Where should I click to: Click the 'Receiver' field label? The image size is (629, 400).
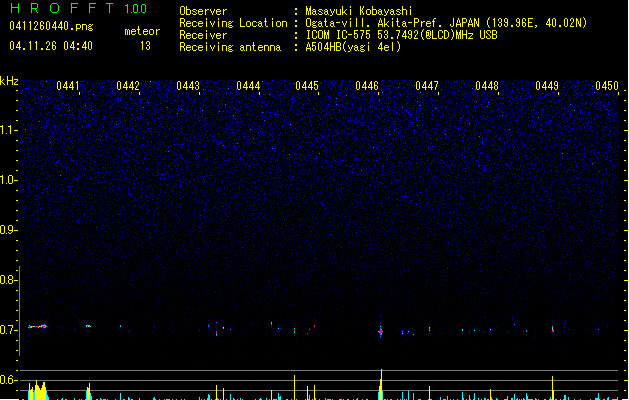pos(203,35)
